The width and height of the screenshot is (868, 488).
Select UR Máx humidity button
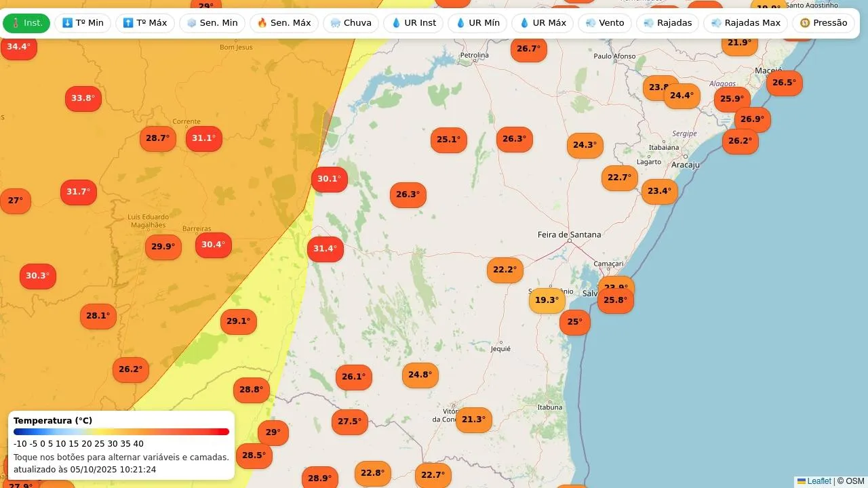coord(542,23)
